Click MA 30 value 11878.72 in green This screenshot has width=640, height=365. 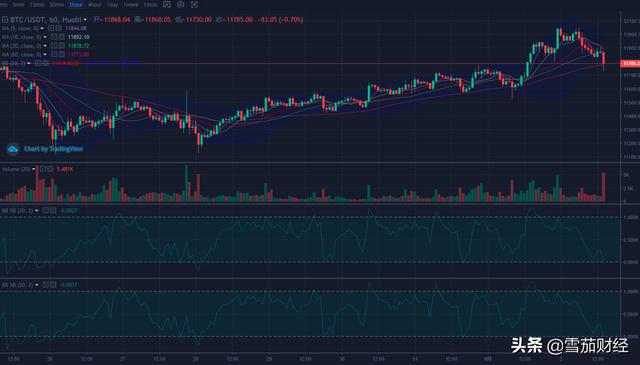click(78, 46)
